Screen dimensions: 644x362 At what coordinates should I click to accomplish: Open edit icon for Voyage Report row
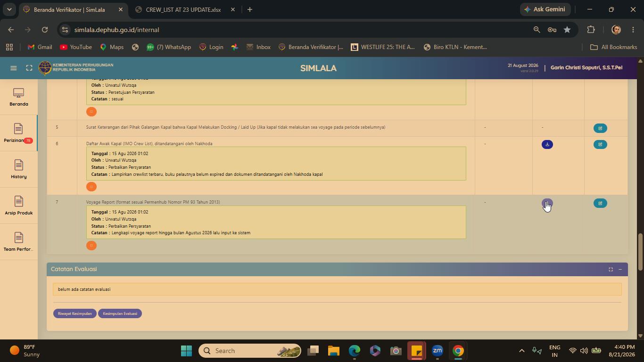[x=600, y=203]
